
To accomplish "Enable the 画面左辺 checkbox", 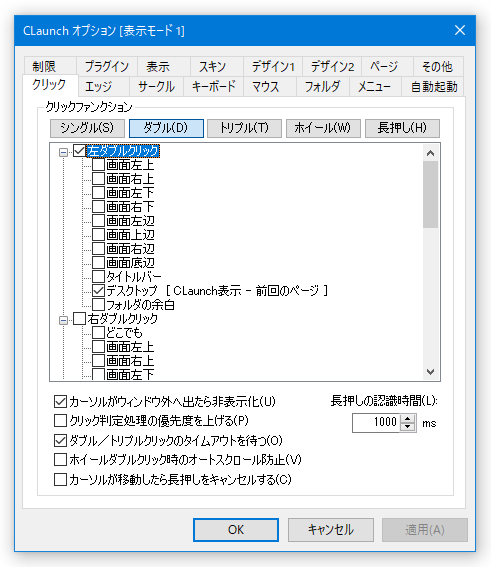I will (x=98, y=221).
